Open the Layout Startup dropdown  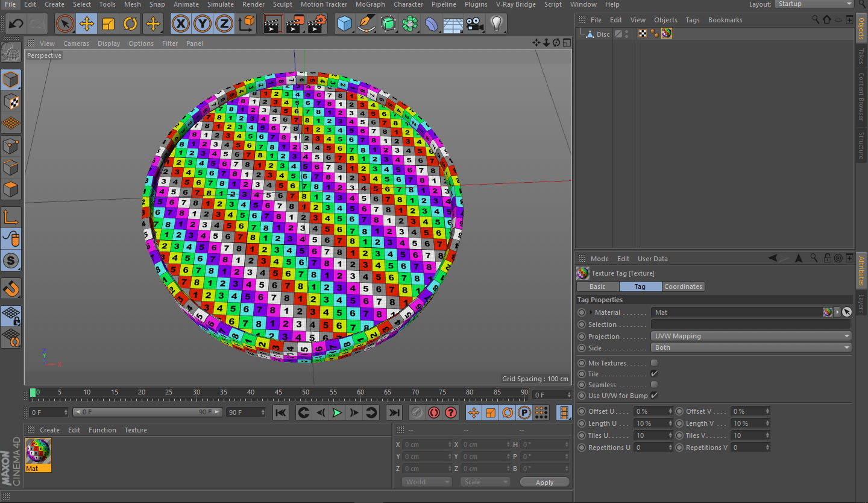(813, 4)
